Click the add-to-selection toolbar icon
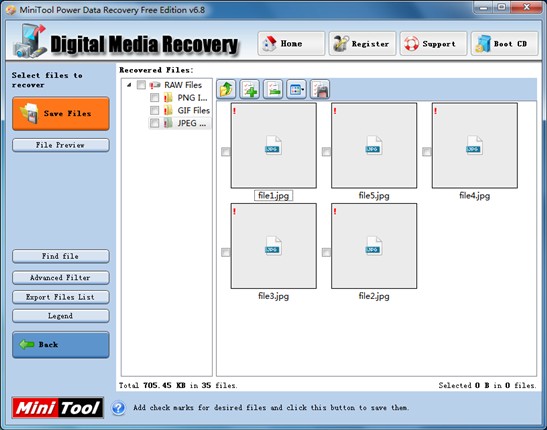This screenshot has height=430, width=547. pos(250,89)
